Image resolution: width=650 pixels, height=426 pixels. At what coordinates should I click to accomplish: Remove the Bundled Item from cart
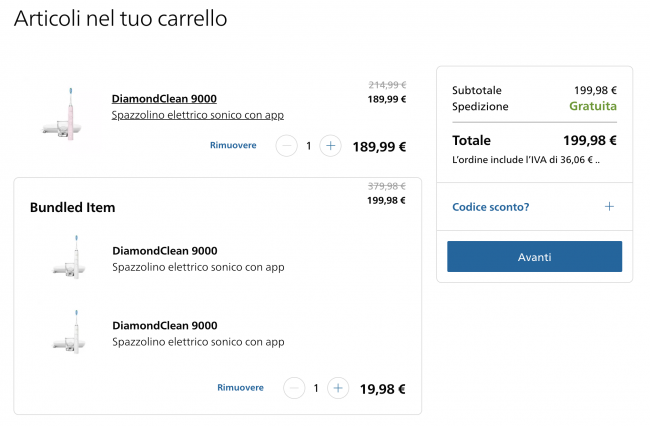240,387
